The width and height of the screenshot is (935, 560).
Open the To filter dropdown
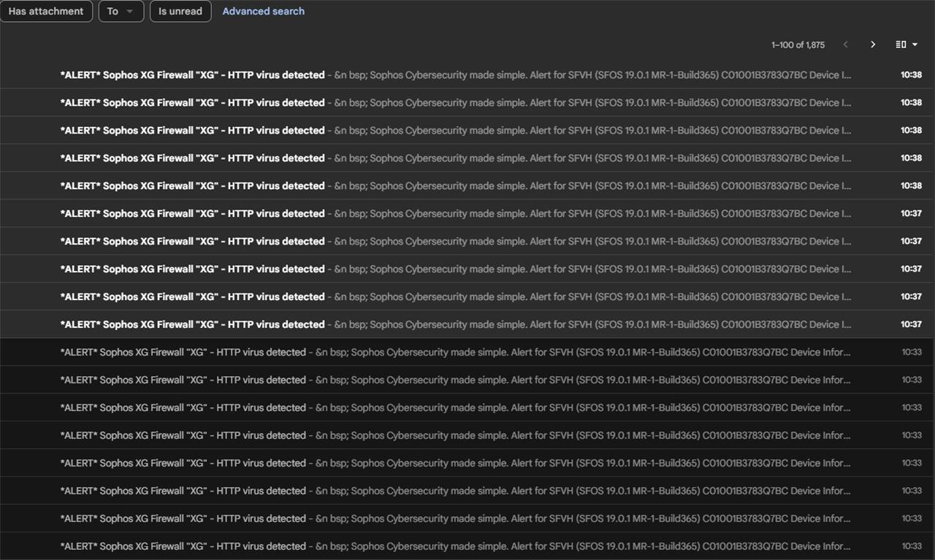pyautogui.click(x=121, y=11)
